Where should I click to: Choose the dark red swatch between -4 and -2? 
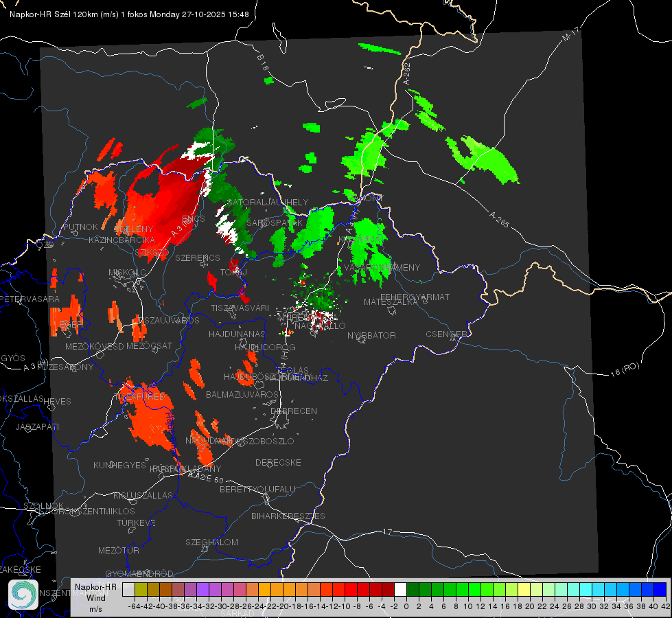pos(388,589)
